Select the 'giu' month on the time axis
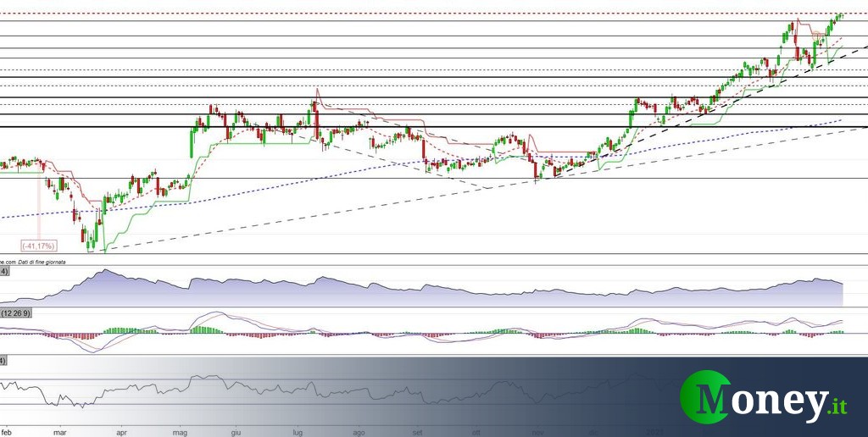 pos(236,430)
